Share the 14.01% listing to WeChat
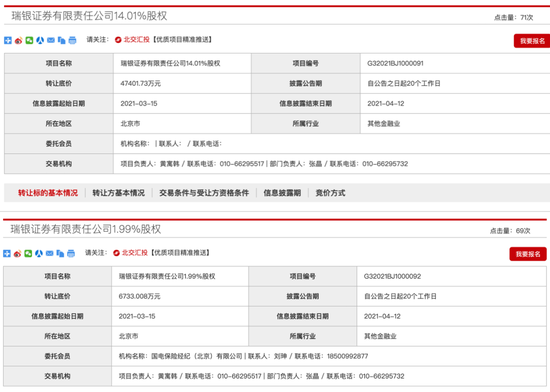 pos(29,40)
